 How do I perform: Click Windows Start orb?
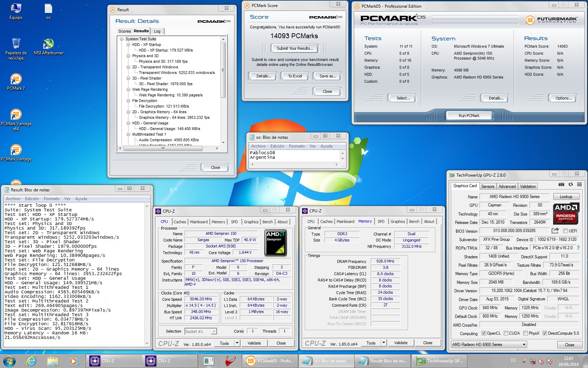pos(9,361)
